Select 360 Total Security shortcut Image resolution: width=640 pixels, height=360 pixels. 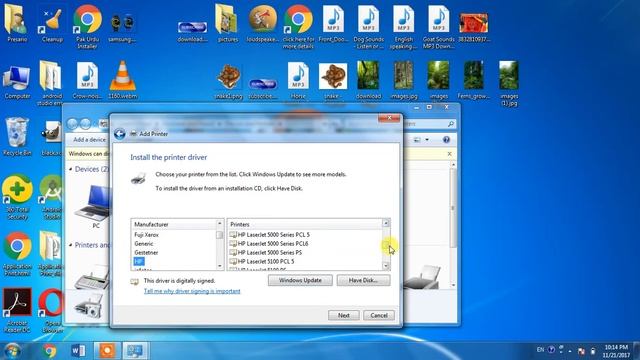pyautogui.click(x=17, y=198)
